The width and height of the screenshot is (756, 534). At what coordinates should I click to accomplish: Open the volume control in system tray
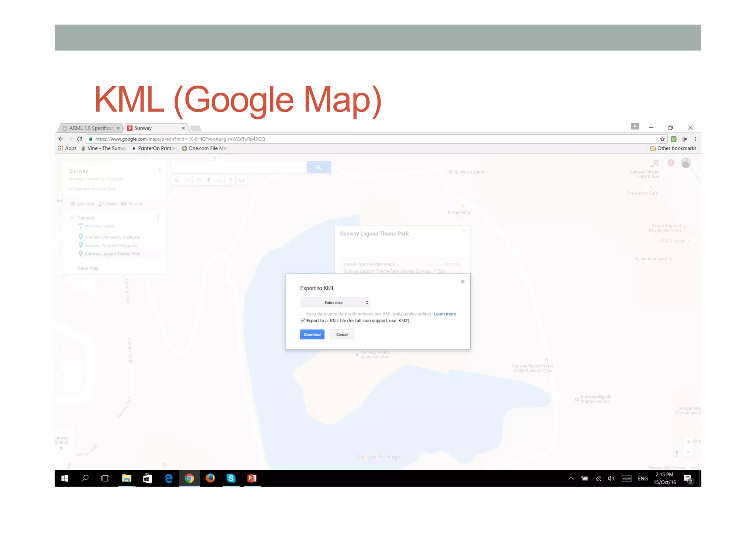click(x=611, y=479)
